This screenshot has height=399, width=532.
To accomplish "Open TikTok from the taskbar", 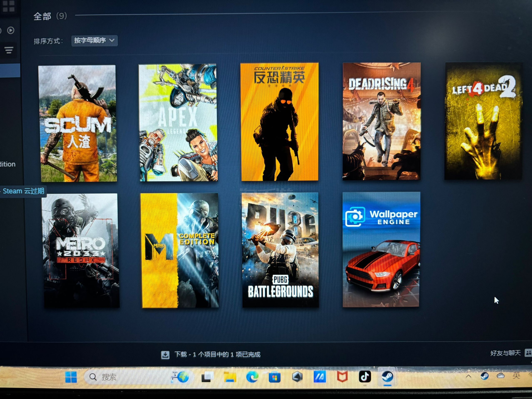I will (x=365, y=376).
